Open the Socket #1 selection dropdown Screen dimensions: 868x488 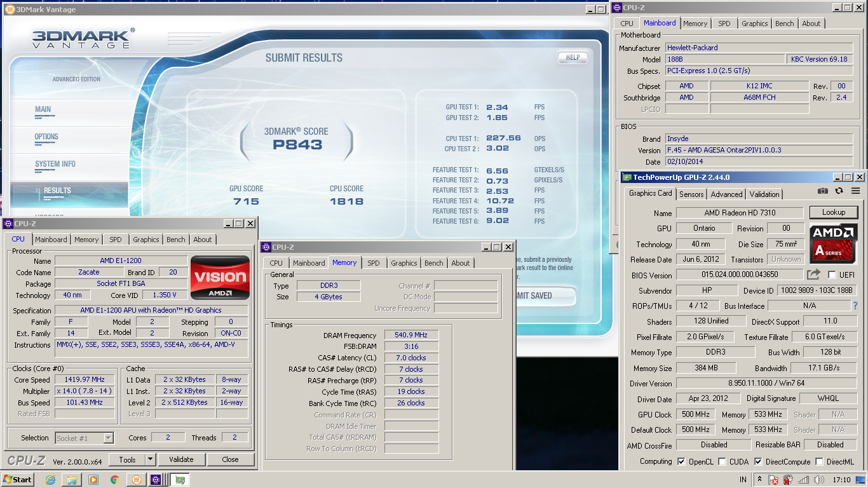(109, 438)
